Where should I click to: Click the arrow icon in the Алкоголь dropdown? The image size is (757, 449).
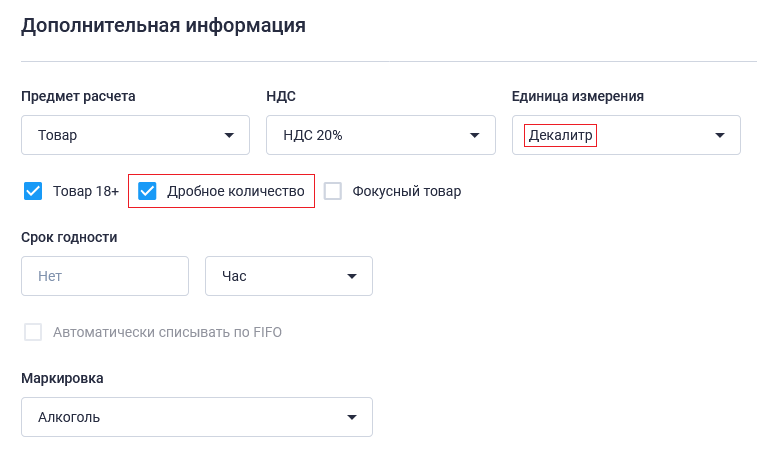[x=352, y=418]
